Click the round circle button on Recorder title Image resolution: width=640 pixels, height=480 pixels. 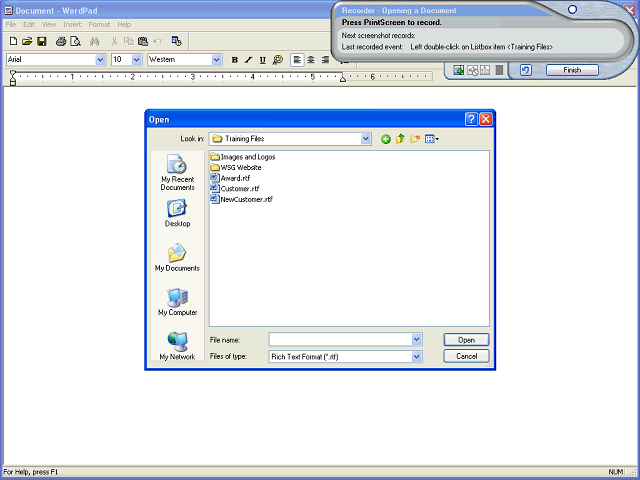[x=573, y=9]
